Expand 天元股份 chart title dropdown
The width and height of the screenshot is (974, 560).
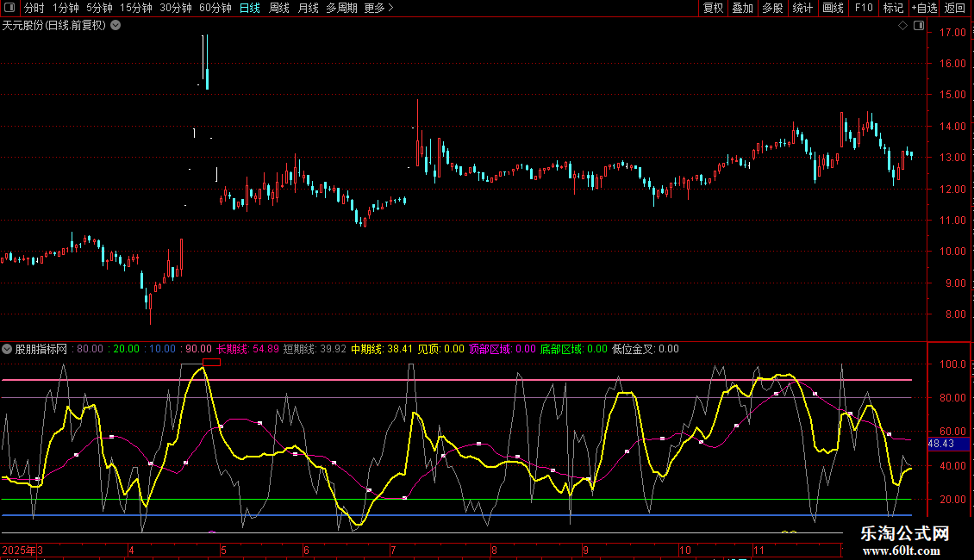116,25
